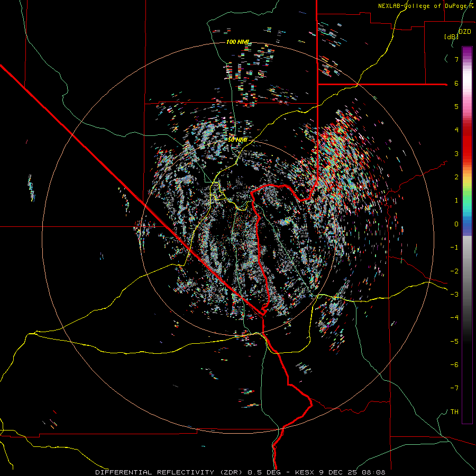Image resolution: width=476 pixels, height=476 pixels.
Task: Select the 5 value on the legend
Action: coord(456,106)
